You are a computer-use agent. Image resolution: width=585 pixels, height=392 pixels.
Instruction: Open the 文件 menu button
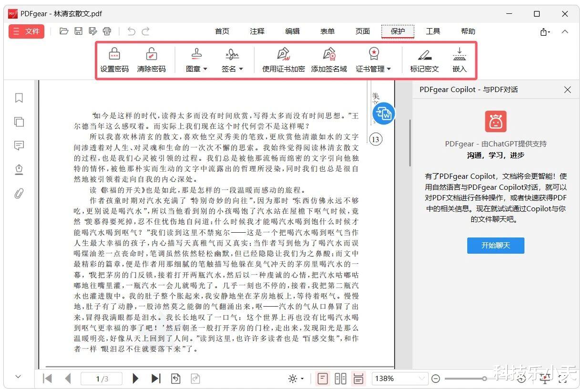[x=26, y=31]
